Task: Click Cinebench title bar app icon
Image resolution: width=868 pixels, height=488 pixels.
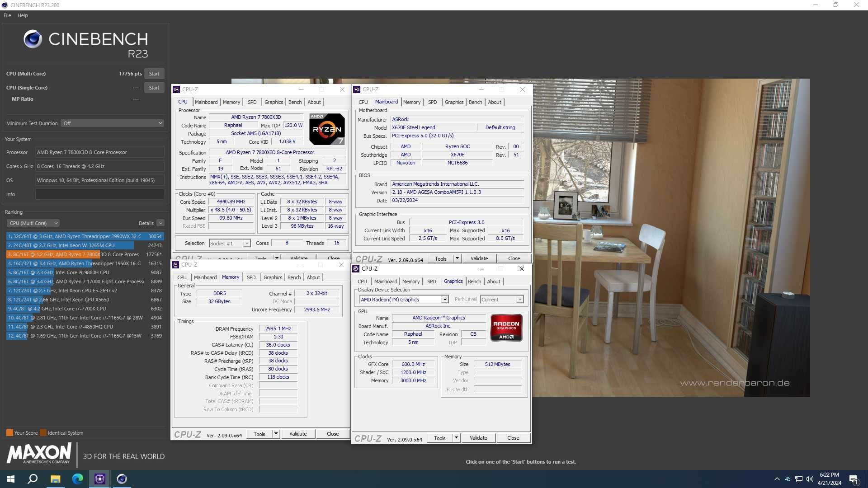Action: 5,5
